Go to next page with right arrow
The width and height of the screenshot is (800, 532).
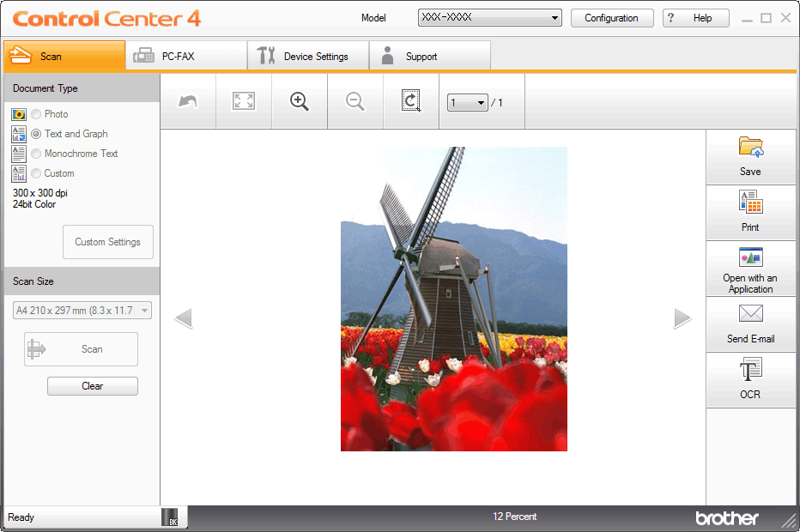pyautogui.click(x=682, y=318)
